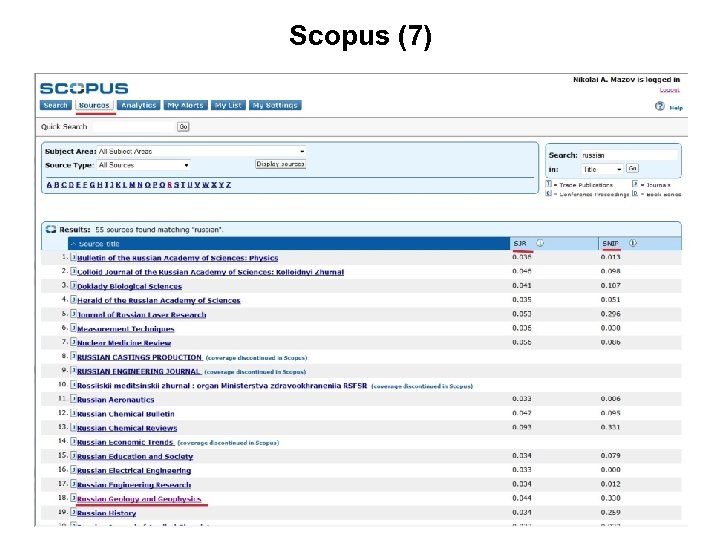This screenshot has width=720, height=540.
Task: Click the Display sources button
Action: (x=281, y=164)
